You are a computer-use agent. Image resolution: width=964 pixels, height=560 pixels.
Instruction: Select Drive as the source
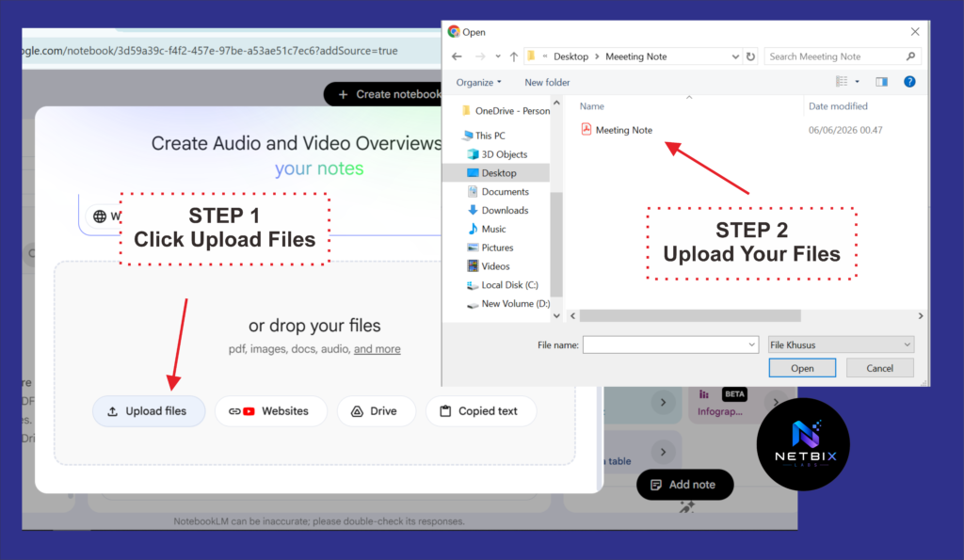click(x=377, y=411)
